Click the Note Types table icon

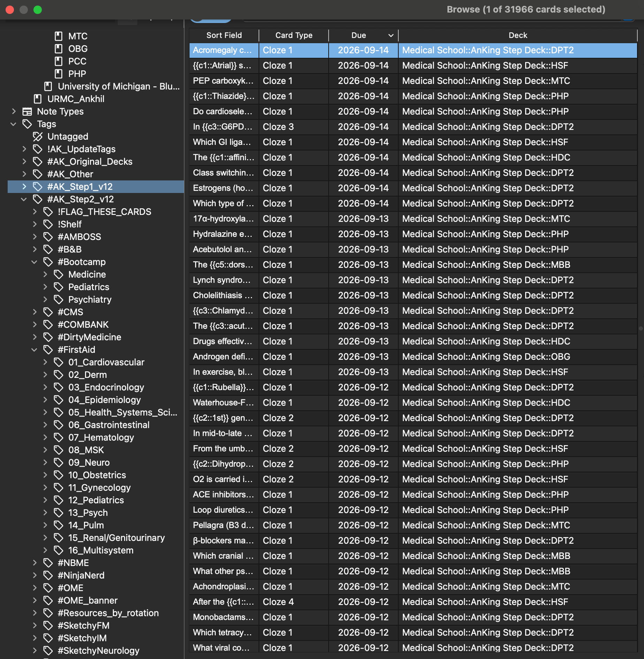(27, 111)
